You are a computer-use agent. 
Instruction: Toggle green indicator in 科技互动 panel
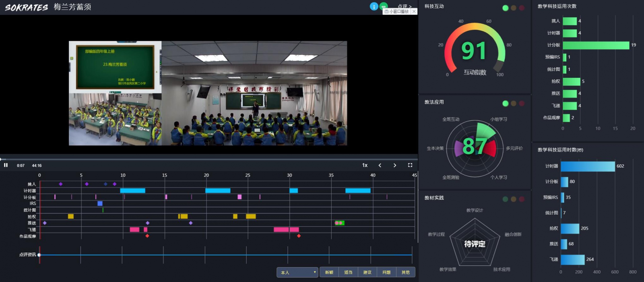(x=505, y=8)
